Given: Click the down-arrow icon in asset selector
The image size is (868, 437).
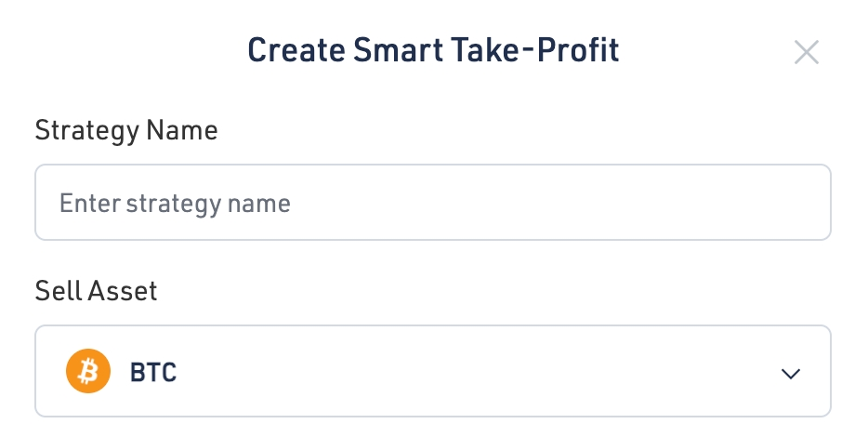Looking at the screenshot, I should point(791,374).
